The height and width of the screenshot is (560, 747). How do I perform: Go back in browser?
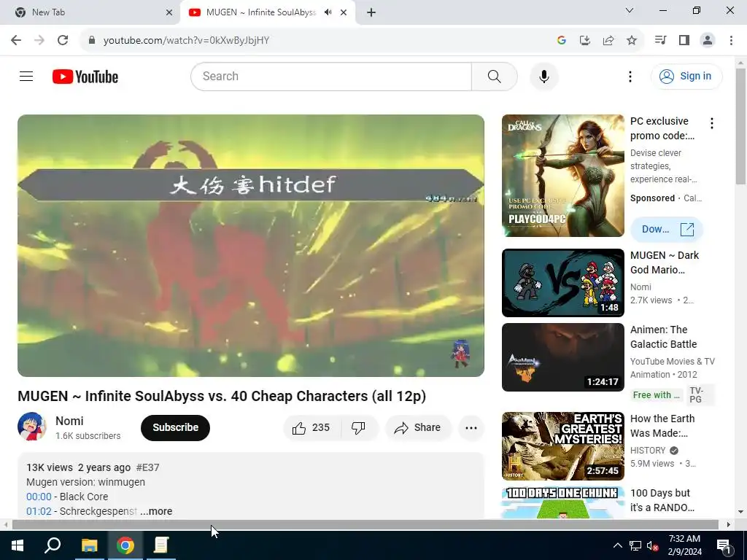coord(16,41)
